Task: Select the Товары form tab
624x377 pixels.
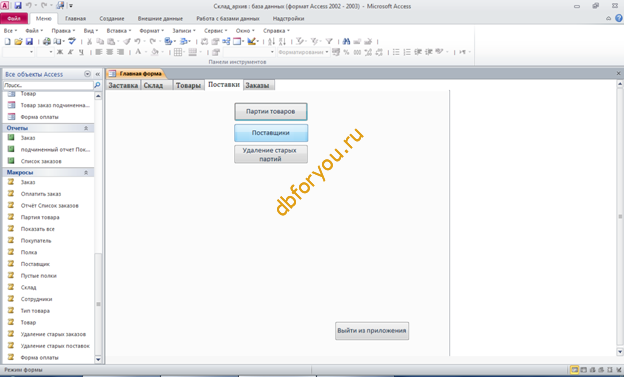Action: (188, 85)
